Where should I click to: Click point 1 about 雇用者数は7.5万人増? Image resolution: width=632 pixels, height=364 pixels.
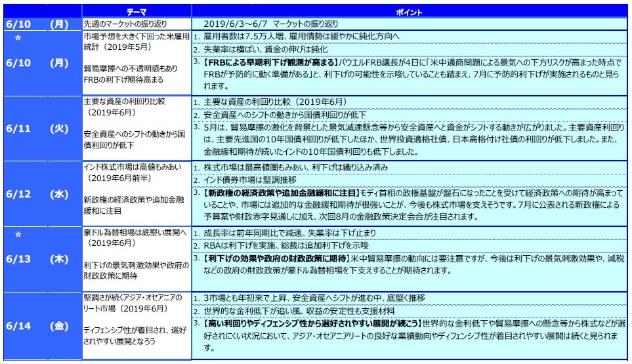pos(301,36)
